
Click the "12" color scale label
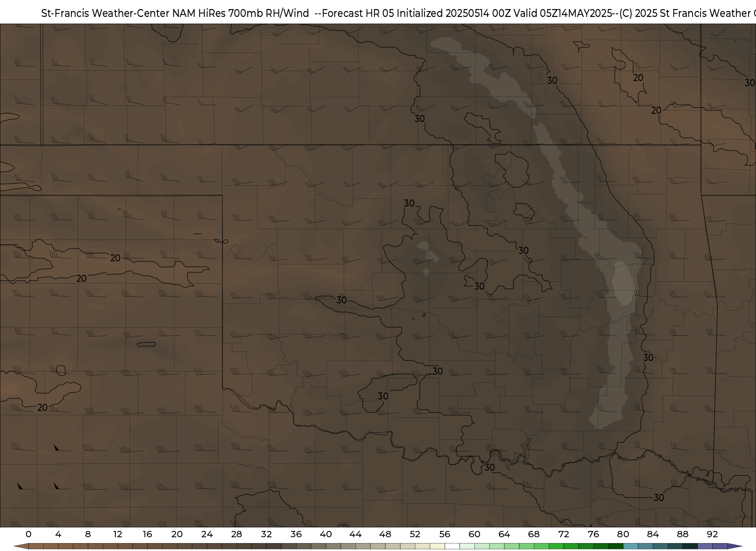click(x=118, y=534)
